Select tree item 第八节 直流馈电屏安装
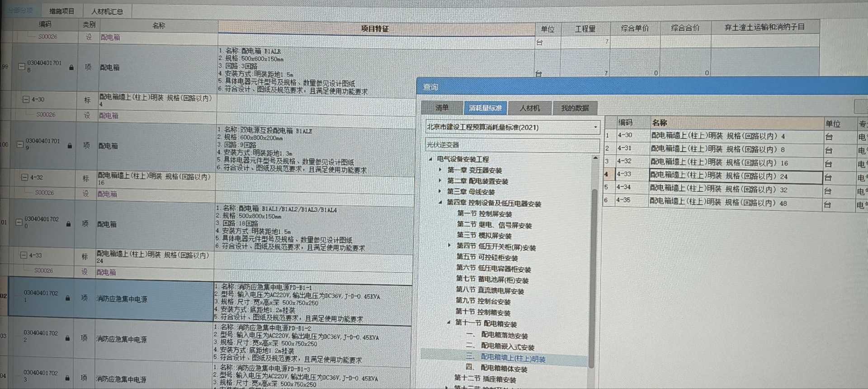 490,290
